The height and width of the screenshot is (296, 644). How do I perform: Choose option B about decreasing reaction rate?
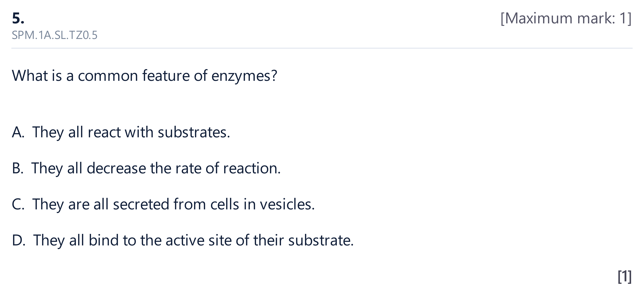click(x=146, y=168)
